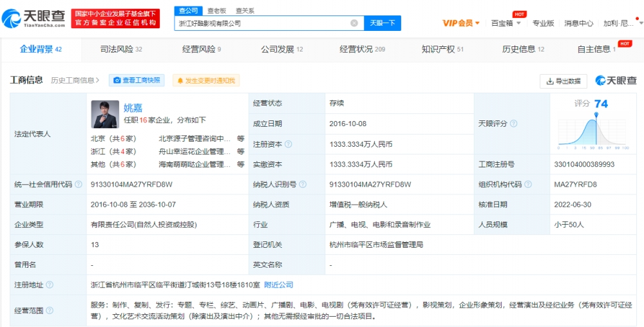The image size is (644, 327).
Task: Click the help icon beside 天眼评分
Action: [x=513, y=124]
